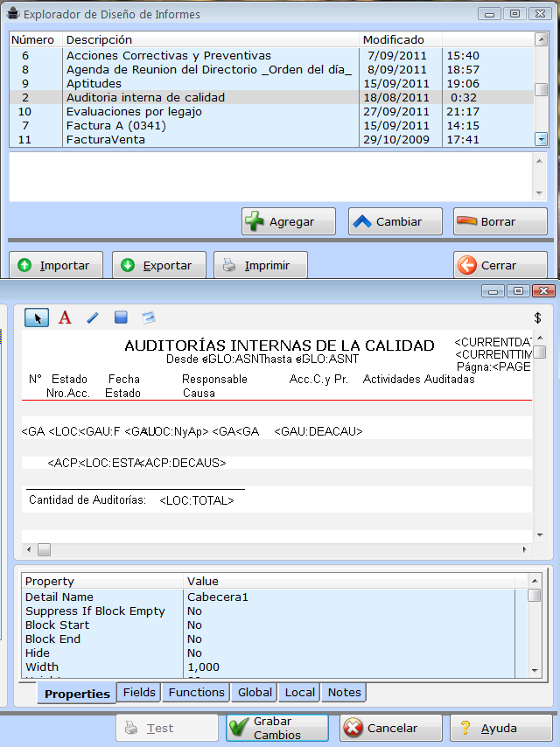Select Factura A (0341) row
560x747 pixels.
(x=271, y=126)
